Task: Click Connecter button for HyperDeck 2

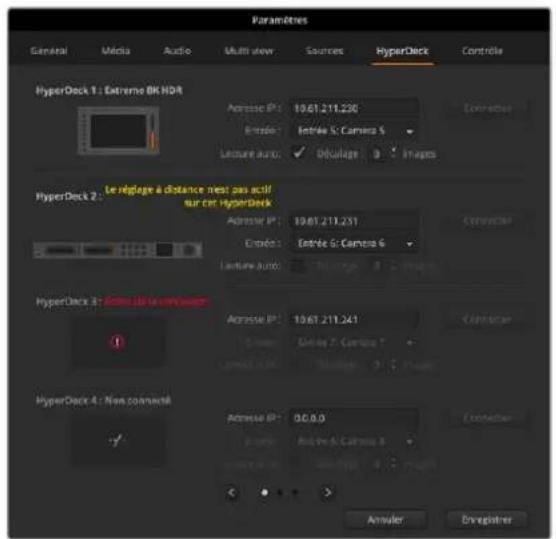Action: (488, 221)
